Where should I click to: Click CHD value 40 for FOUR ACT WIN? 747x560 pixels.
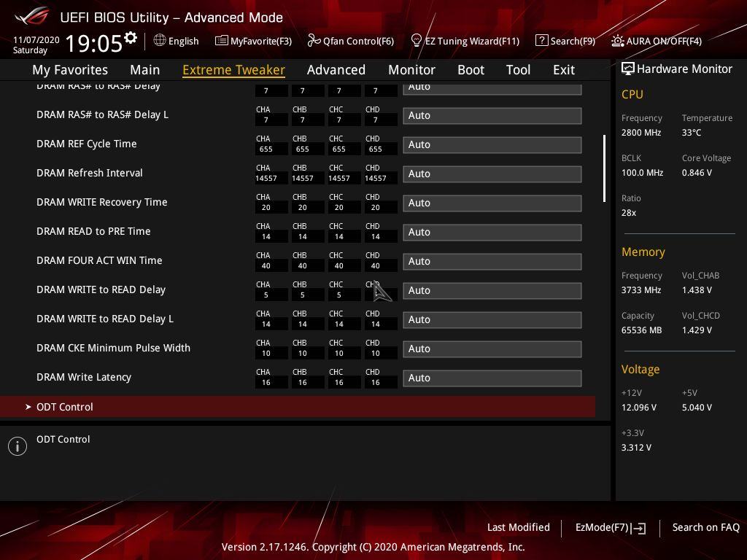pyautogui.click(x=376, y=265)
